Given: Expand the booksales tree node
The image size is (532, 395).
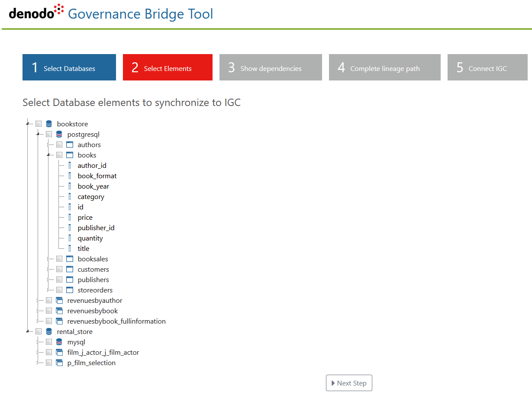Looking at the screenshot, I should [48, 259].
